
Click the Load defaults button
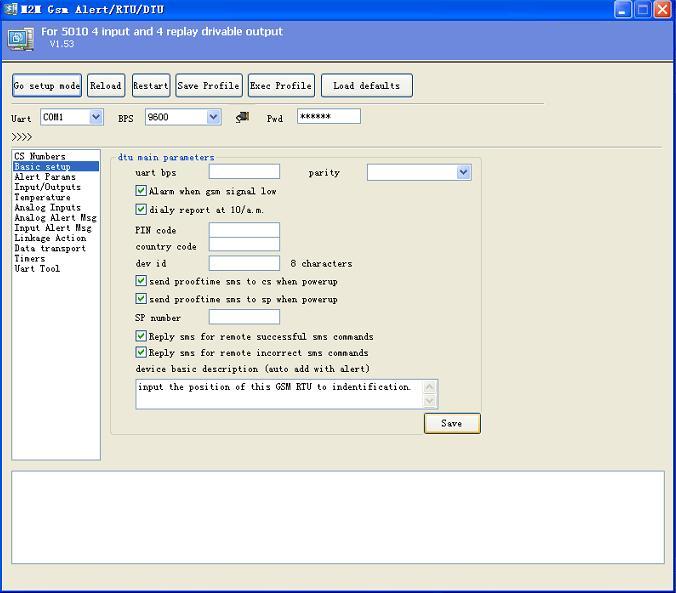pos(367,85)
